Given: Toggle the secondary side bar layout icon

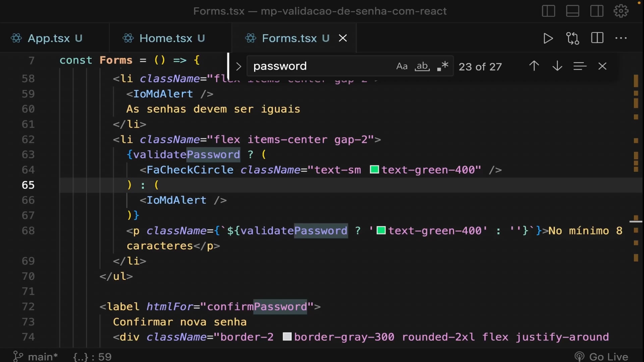Looking at the screenshot, I should click(597, 11).
